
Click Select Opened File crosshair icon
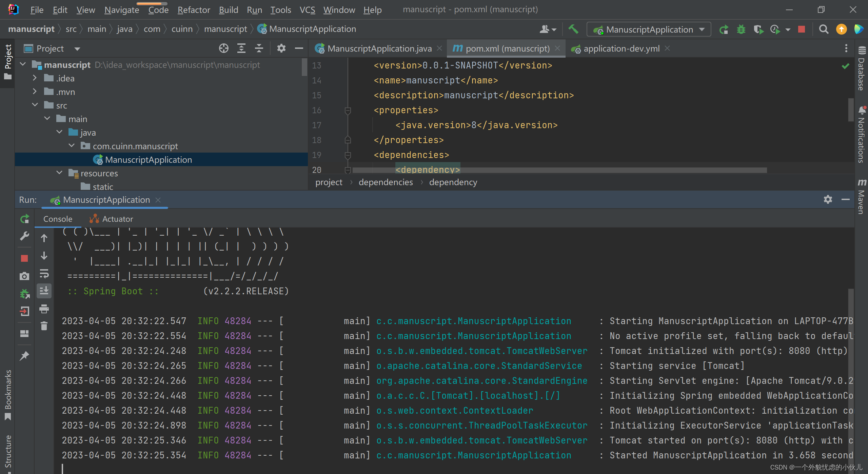pos(223,48)
